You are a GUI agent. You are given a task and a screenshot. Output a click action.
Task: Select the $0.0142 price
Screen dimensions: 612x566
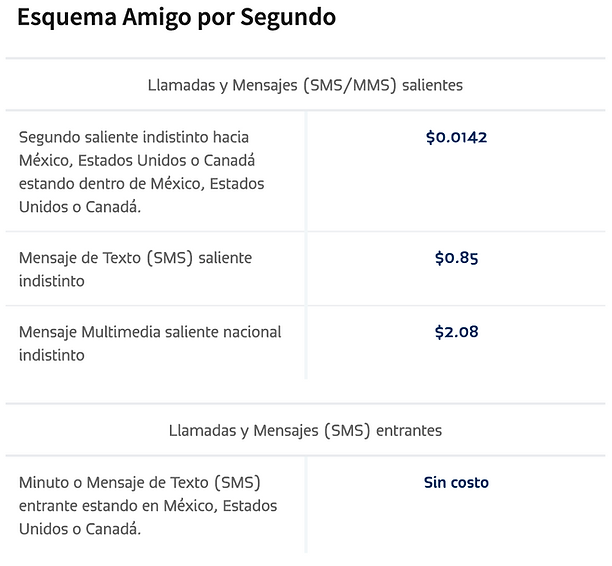click(456, 137)
